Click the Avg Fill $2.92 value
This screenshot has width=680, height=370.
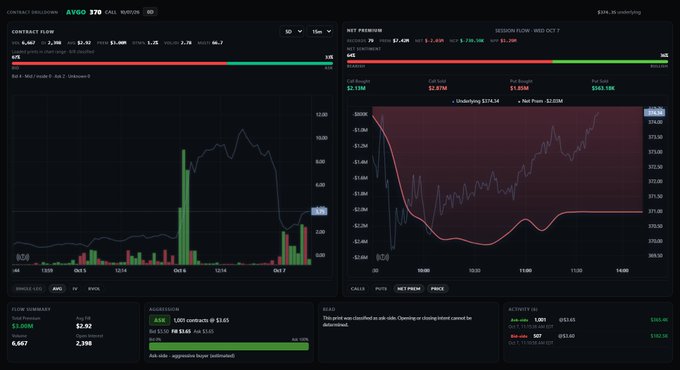[x=84, y=326]
